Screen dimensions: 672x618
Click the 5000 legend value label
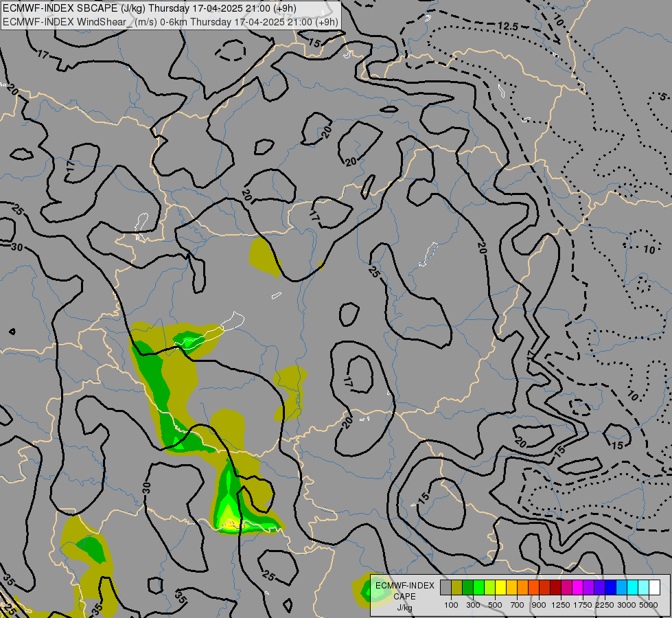coord(649,605)
